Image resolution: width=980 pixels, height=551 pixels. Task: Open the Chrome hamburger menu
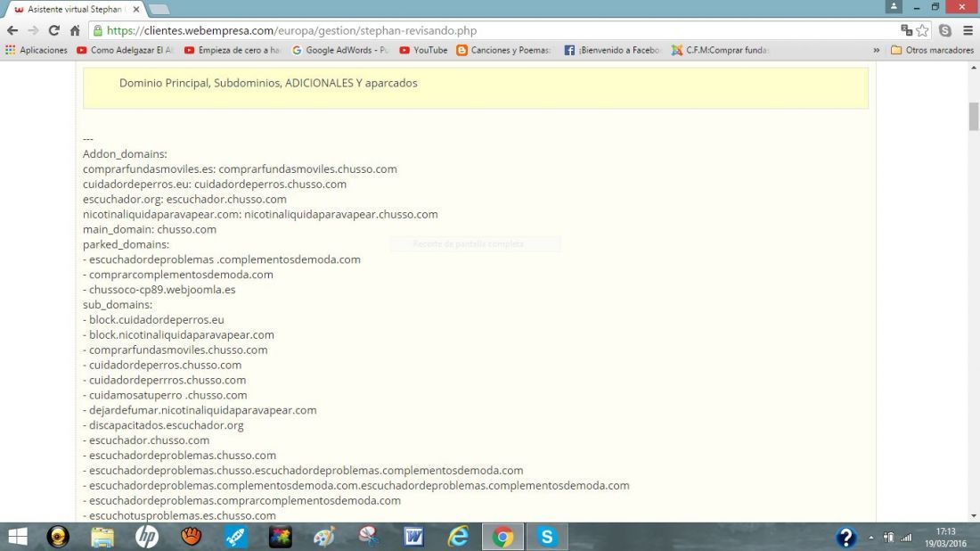click(x=968, y=30)
